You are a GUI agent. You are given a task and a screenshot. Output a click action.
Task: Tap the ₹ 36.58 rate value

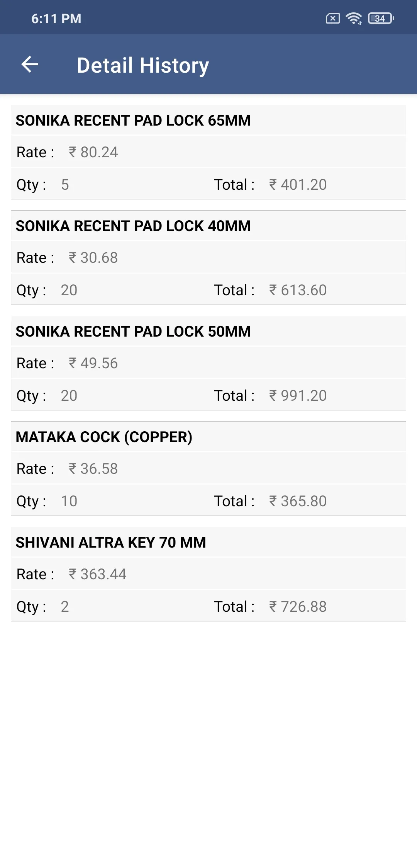(93, 469)
